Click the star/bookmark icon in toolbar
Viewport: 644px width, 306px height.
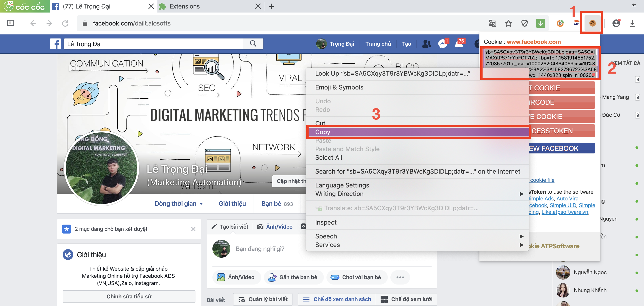click(x=508, y=23)
